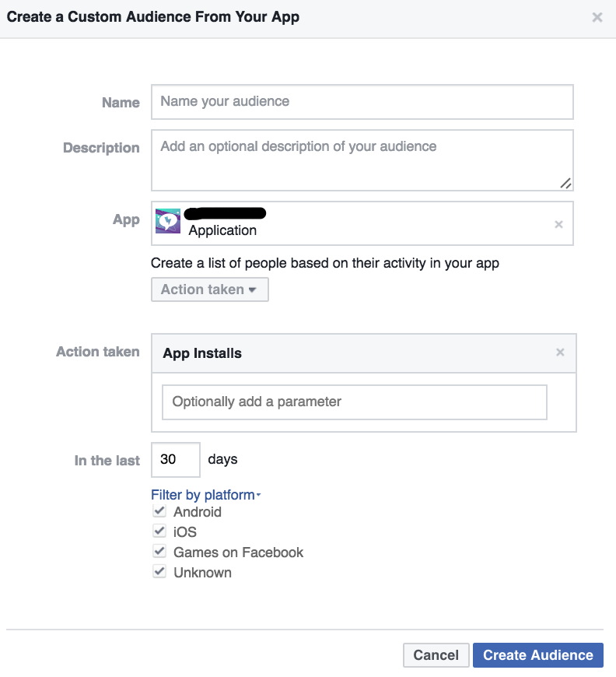
Task: Select the 30 days number field
Action: 175,460
